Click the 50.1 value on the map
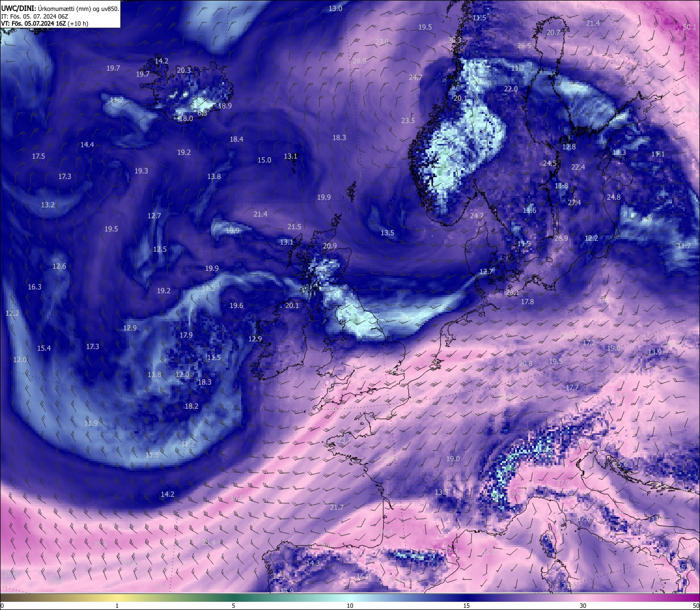 pos(690,27)
